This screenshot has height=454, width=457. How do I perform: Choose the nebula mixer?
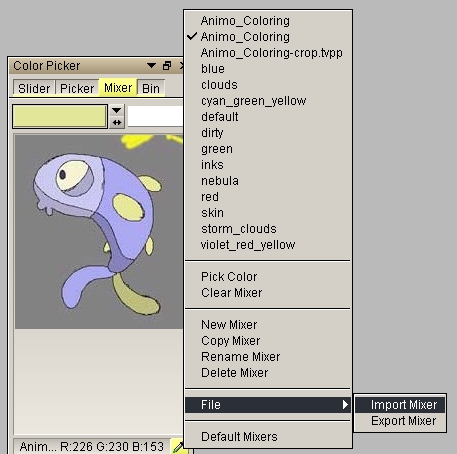coord(268,181)
